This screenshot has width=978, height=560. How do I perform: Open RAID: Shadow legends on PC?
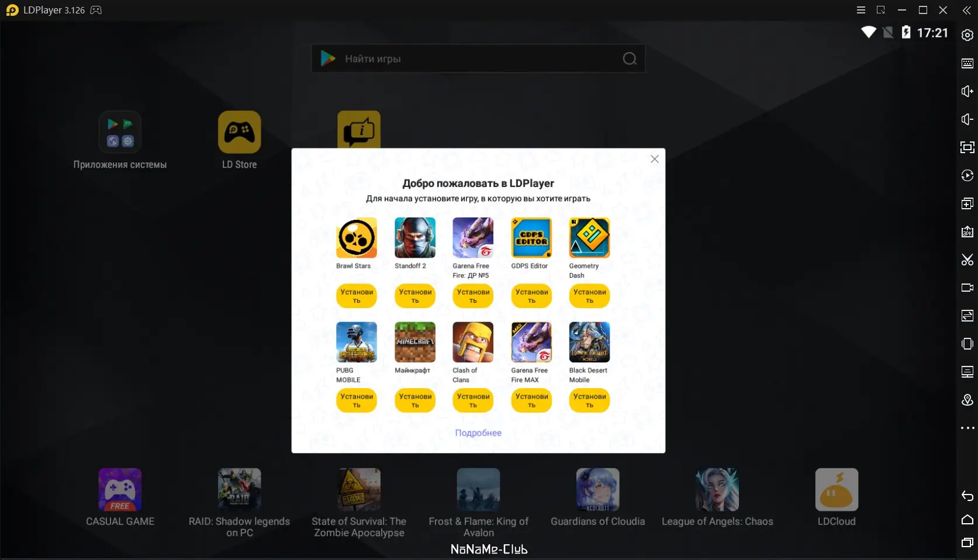240,490
